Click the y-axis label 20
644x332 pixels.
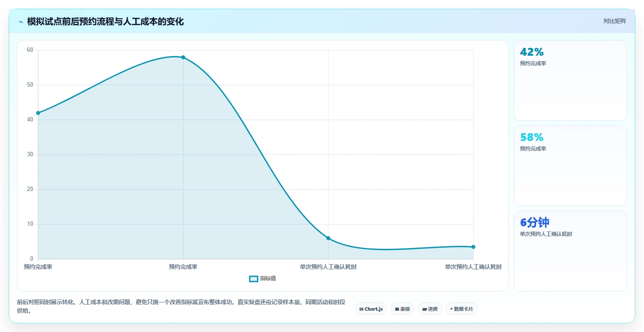(x=30, y=189)
